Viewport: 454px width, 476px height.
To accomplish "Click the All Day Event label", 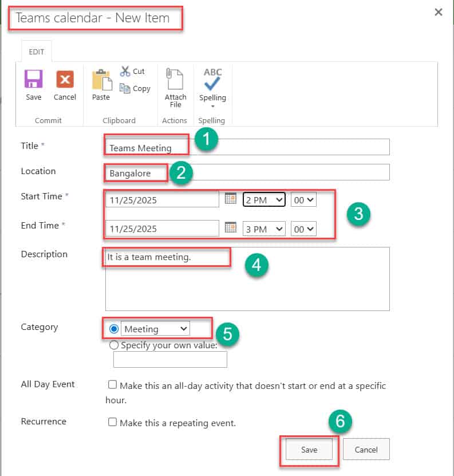I will [48, 384].
